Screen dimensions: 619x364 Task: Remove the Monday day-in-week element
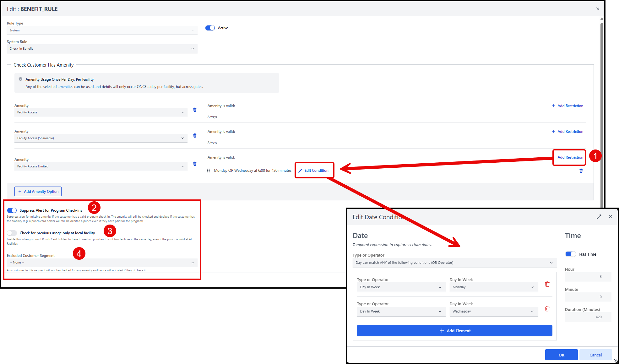[547, 284]
